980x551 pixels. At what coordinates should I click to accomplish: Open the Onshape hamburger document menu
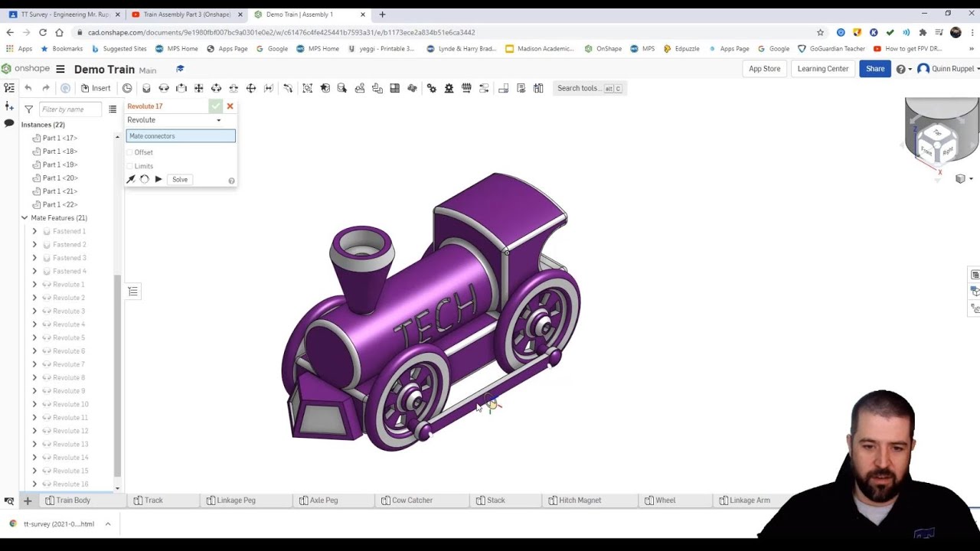[x=60, y=69]
